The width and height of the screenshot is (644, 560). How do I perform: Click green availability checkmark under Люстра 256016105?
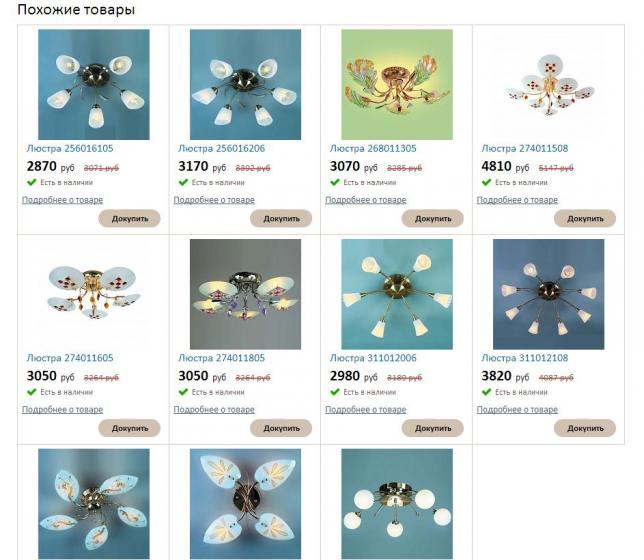coord(32,182)
